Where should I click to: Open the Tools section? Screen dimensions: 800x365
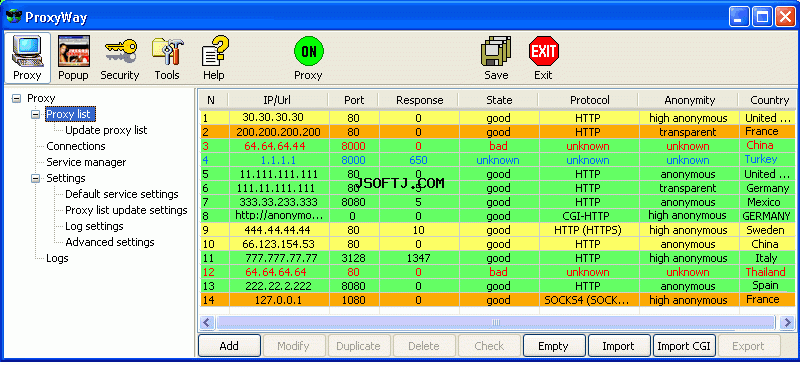(167, 58)
